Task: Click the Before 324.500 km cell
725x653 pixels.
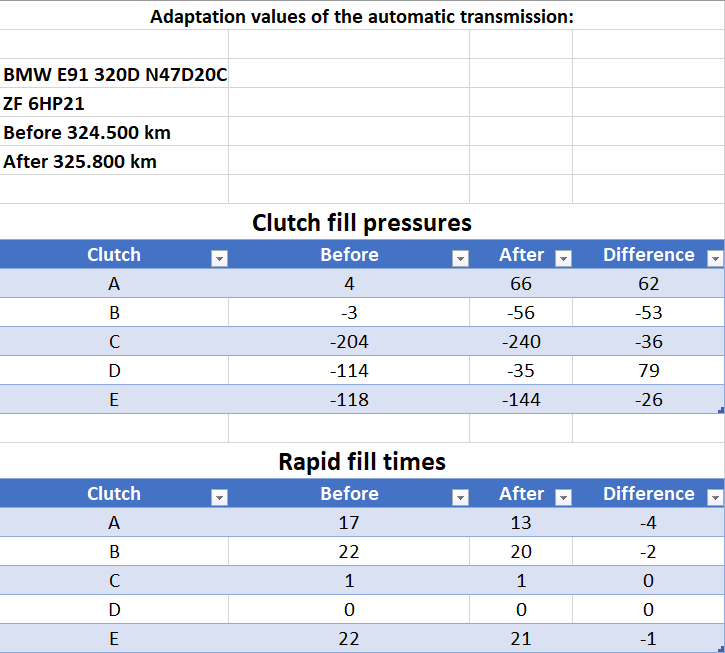Action: click(114, 132)
